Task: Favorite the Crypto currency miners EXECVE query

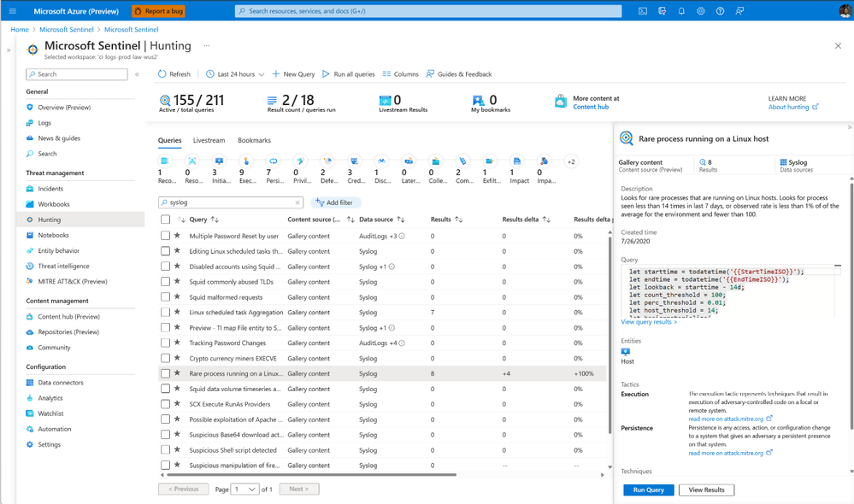Action: point(177,358)
